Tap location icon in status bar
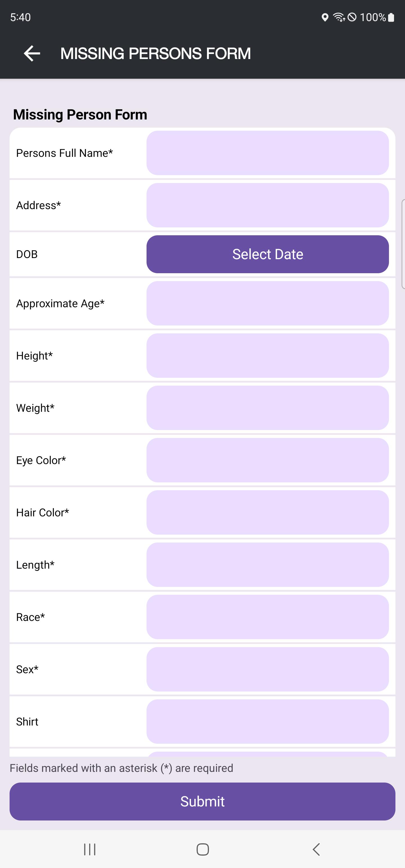This screenshot has width=405, height=868. 325,17
